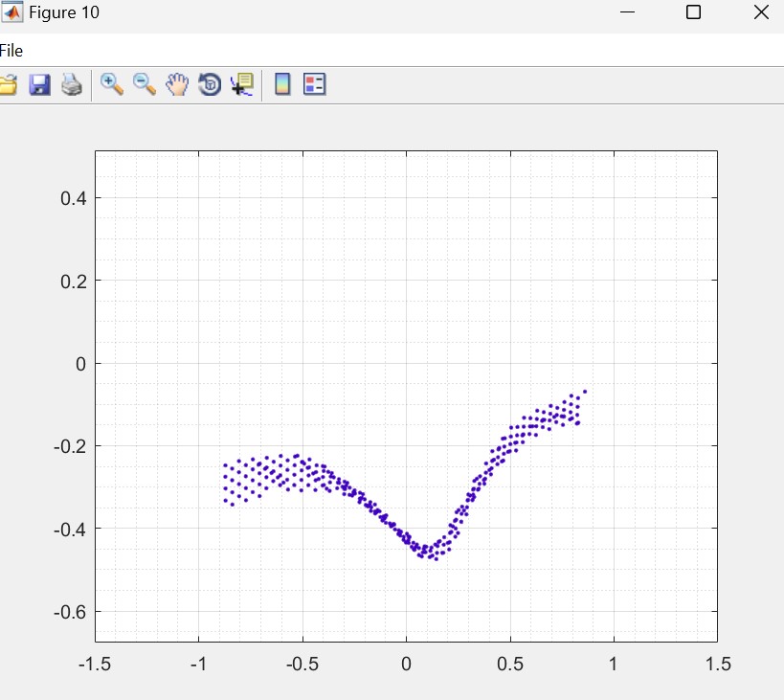The width and height of the screenshot is (784, 700).
Task: Print the figure using the printer icon
Action: point(72,85)
